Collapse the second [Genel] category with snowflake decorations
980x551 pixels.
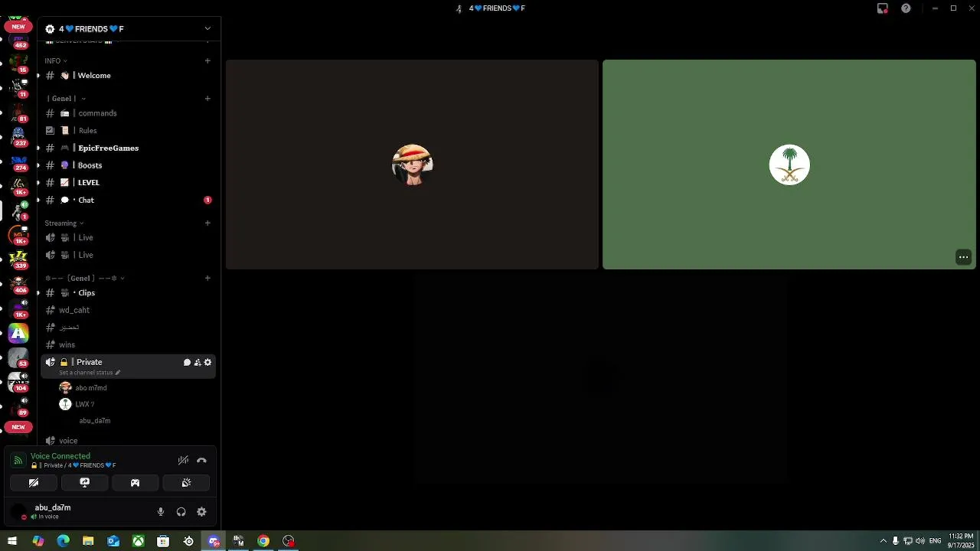pos(85,279)
